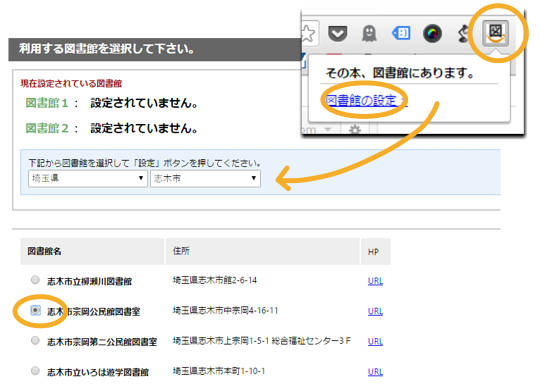
Task: Click library name 志木市立いろは遊学図書館
Action: [98, 372]
